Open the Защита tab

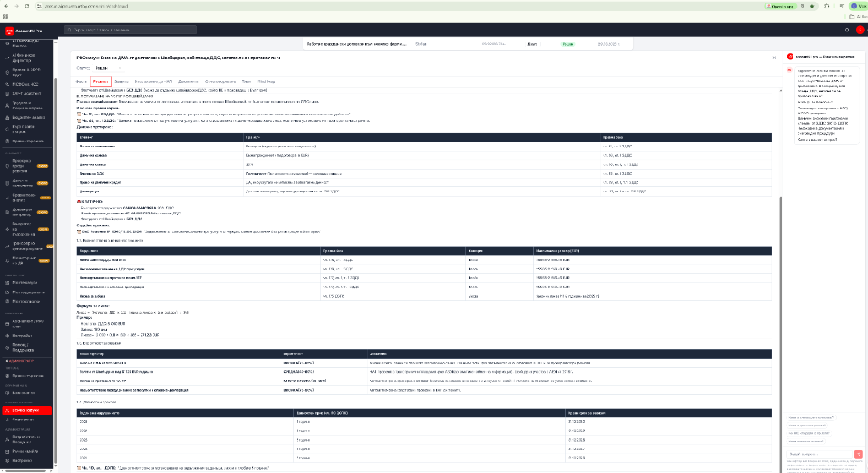coord(121,81)
